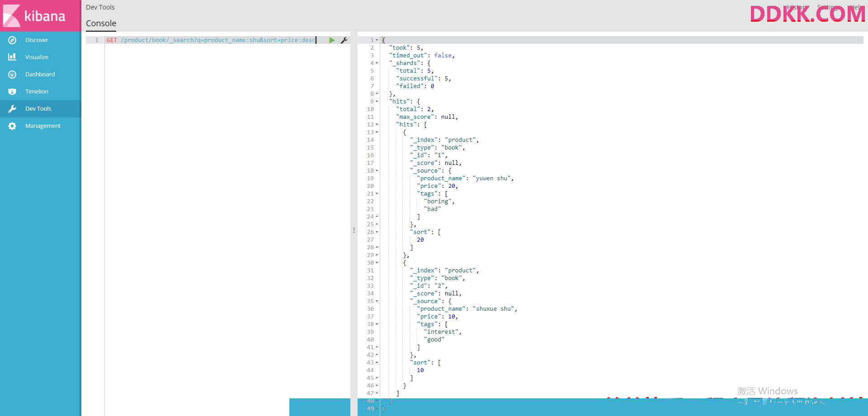Click the pane resize handle dots
Viewport: 868px width, 416px height.
pyautogui.click(x=354, y=230)
